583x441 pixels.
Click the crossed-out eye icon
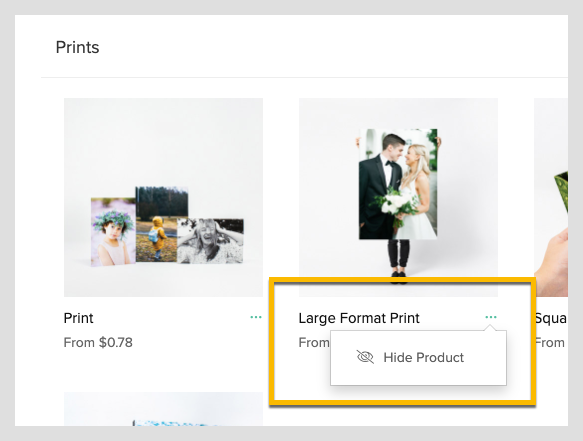[365, 357]
